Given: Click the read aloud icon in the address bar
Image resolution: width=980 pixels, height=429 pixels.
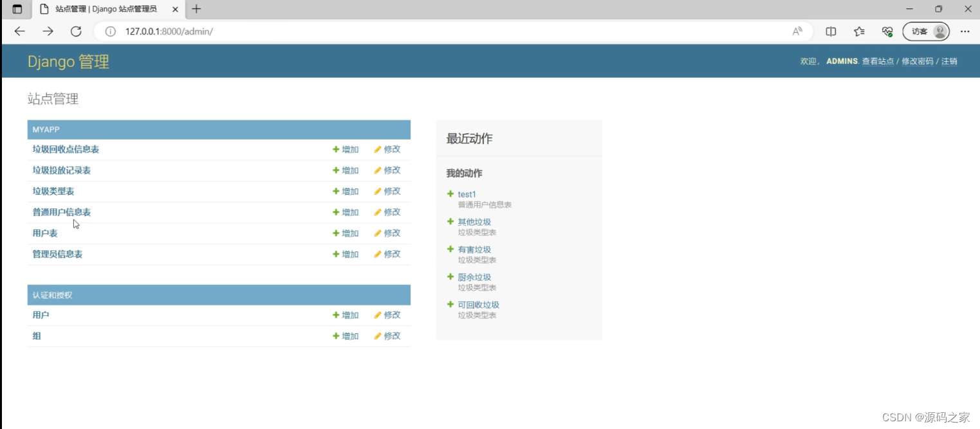Looking at the screenshot, I should pos(797,31).
